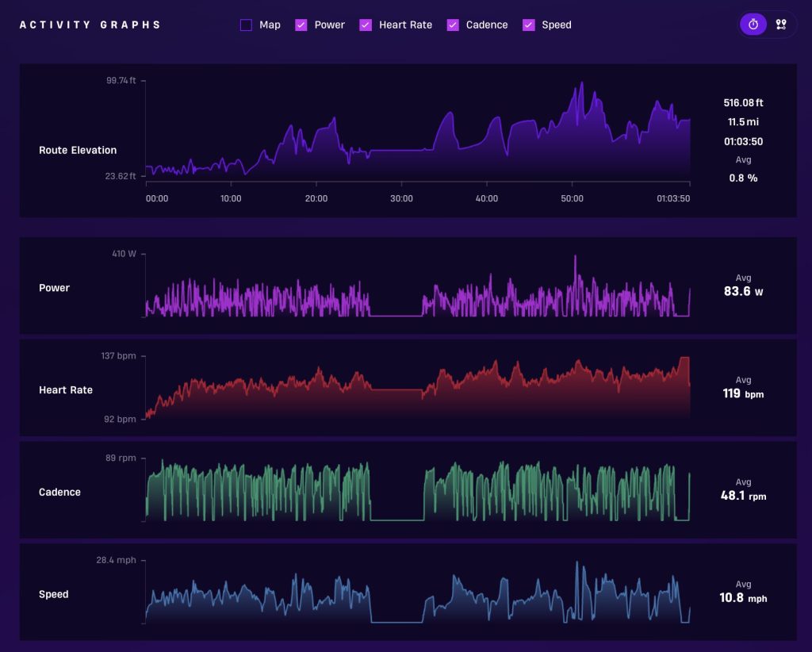Toggle the Speed graph checkbox
This screenshot has width=812, height=652.
(x=528, y=25)
